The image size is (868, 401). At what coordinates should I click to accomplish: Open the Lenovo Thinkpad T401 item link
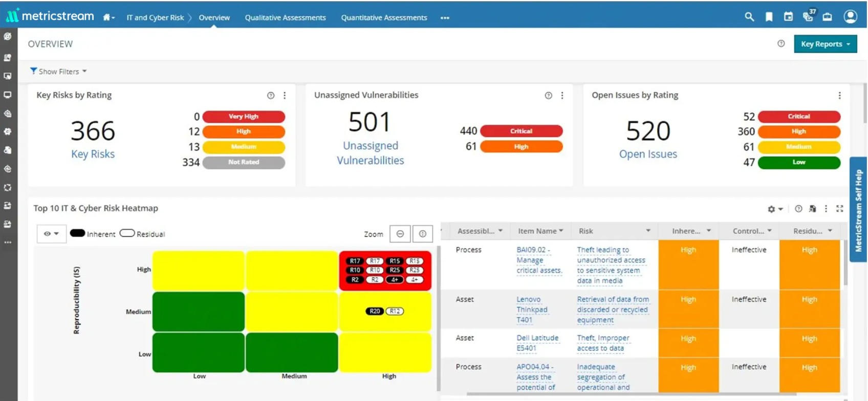(532, 309)
